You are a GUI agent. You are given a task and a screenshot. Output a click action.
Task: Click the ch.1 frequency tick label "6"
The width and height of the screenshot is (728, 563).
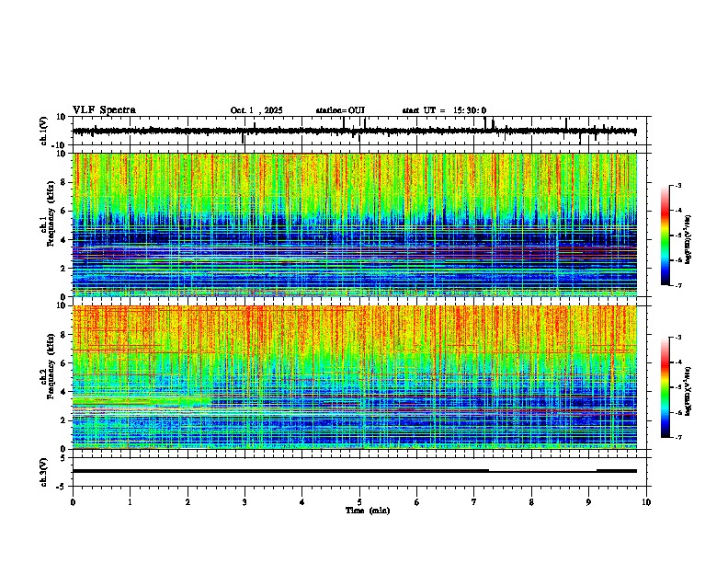63,211
